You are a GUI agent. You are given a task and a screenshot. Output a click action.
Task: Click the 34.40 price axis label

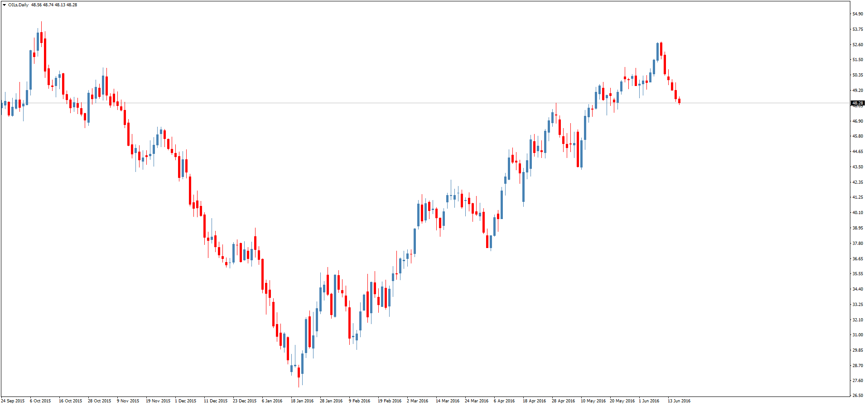click(858, 289)
